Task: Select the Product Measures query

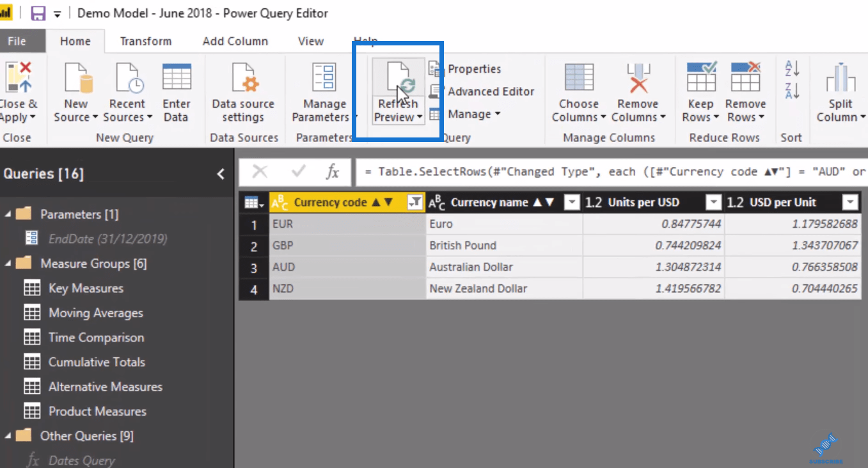Action: (x=97, y=411)
